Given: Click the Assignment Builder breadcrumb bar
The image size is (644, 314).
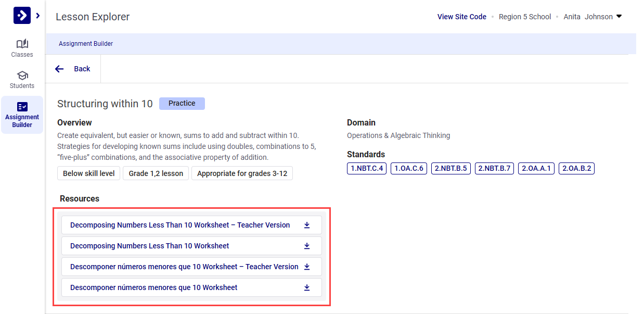Looking at the screenshot, I should click(x=86, y=43).
